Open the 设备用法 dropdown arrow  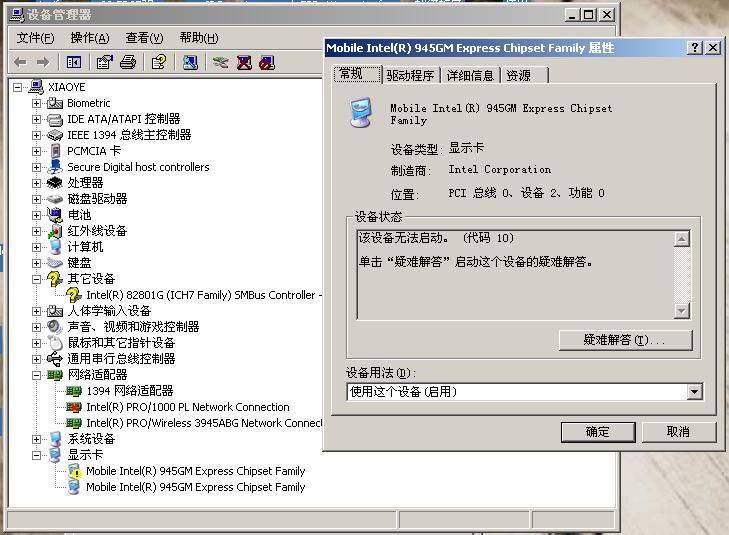coord(694,392)
